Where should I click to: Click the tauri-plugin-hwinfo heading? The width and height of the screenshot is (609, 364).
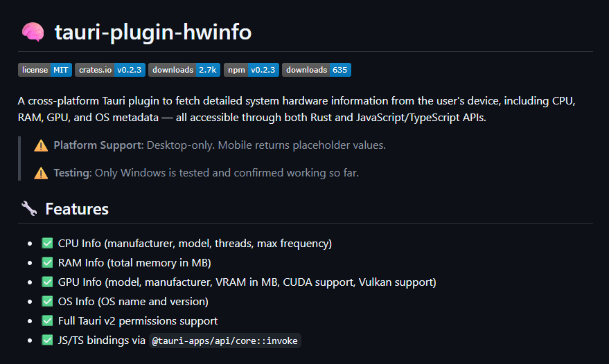[x=153, y=32]
